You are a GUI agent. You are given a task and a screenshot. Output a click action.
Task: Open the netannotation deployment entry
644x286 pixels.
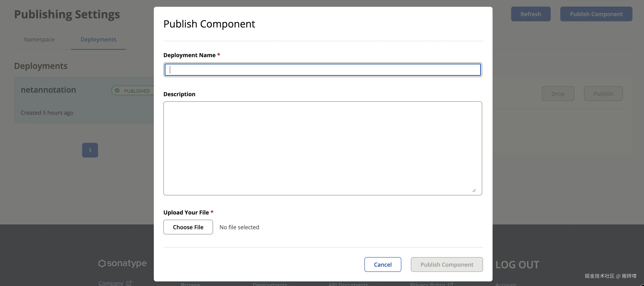(x=48, y=90)
